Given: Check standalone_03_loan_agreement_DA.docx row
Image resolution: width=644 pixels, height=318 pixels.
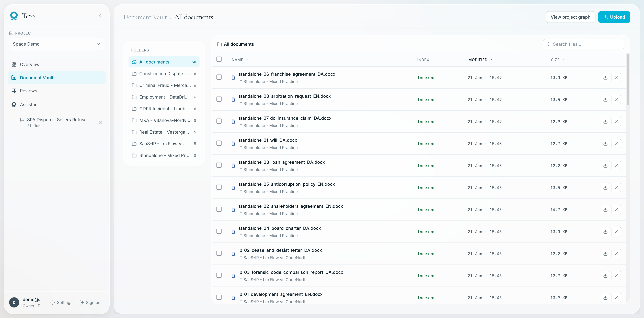Looking at the screenshot, I should (219, 165).
